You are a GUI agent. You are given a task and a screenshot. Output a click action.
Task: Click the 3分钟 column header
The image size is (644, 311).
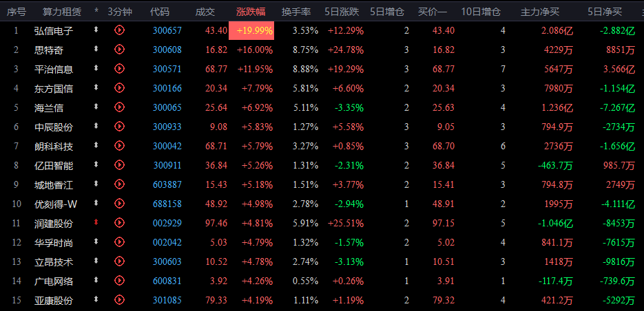pyautogui.click(x=120, y=12)
